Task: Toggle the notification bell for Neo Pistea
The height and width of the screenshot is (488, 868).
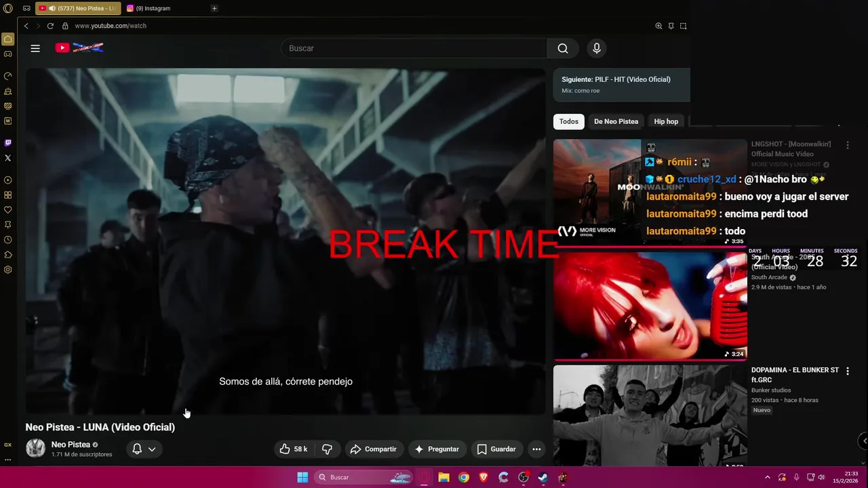Action: [136, 449]
